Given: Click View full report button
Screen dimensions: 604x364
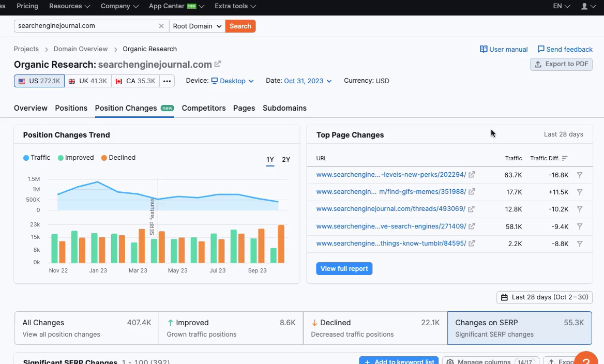Looking at the screenshot, I should (x=344, y=268).
